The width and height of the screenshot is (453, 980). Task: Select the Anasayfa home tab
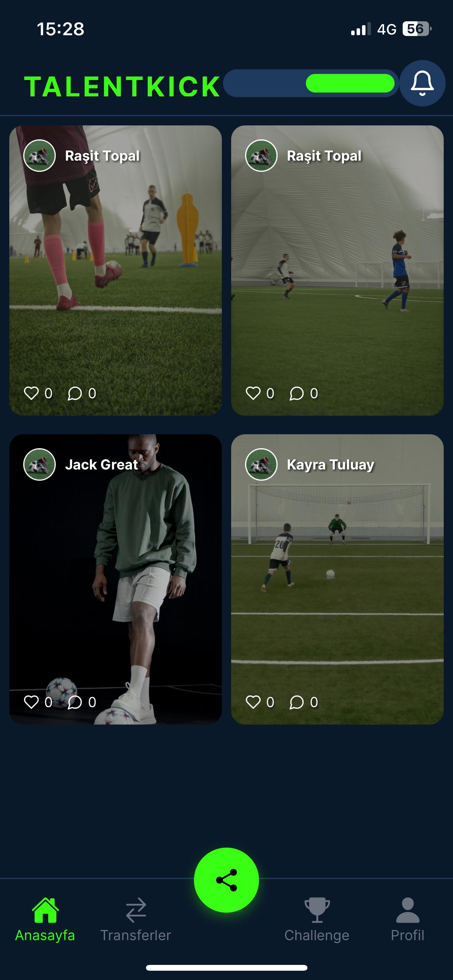coord(45,920)
